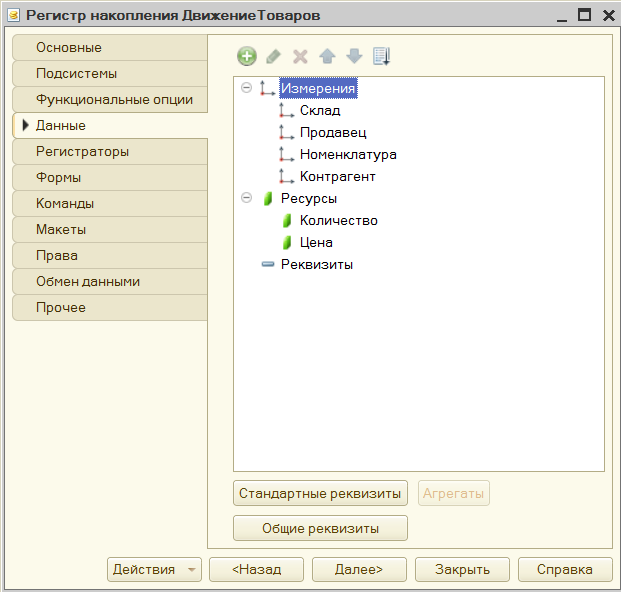Viewport: 621px width, 592px height.
Task: Open the Регистраторы tab
Action: point(110,152)
